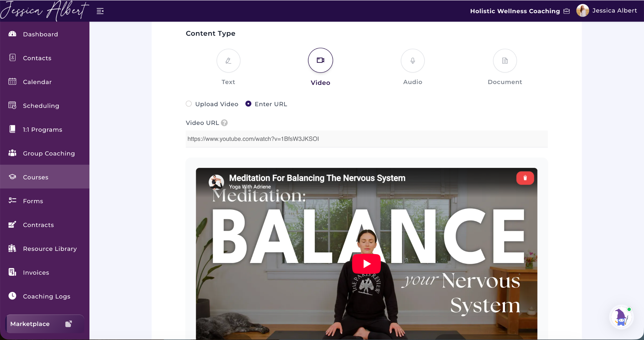Click the Scheduling label in sidebar
This screenshot has height=340, width=644.
[41, 106]
